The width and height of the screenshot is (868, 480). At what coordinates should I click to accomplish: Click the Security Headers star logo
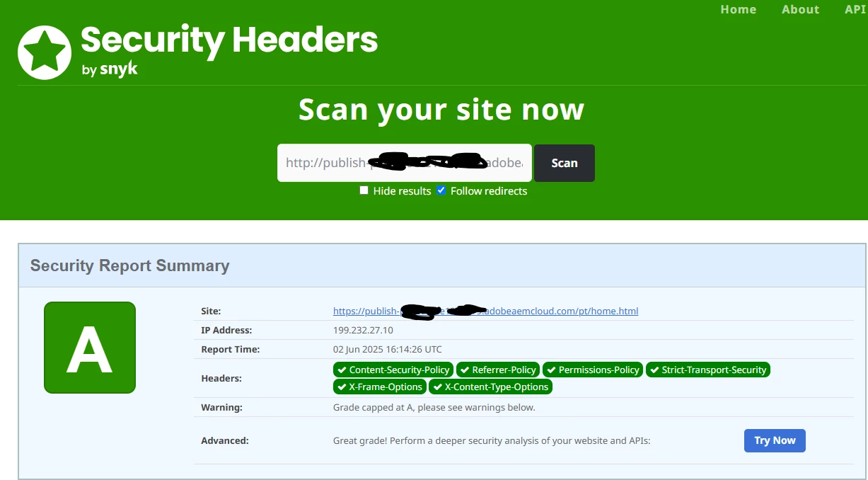coord(45,52)
